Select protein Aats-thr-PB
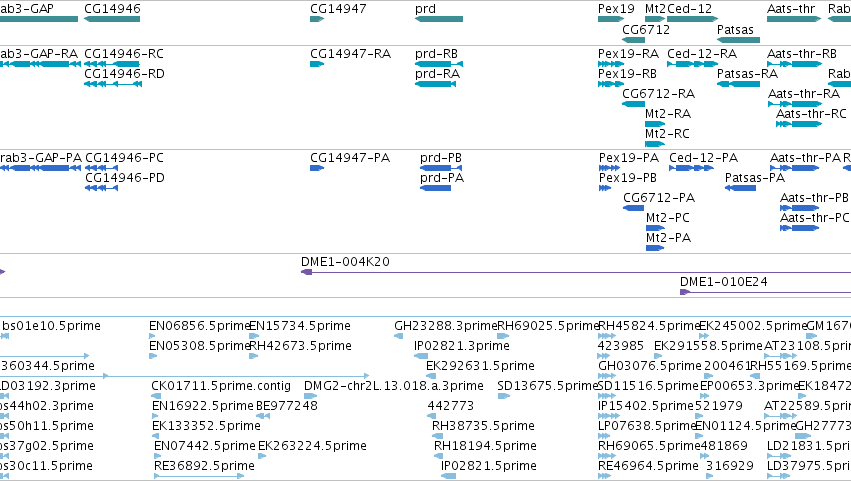This screenshot has width=851, height=481. point(799,208)
